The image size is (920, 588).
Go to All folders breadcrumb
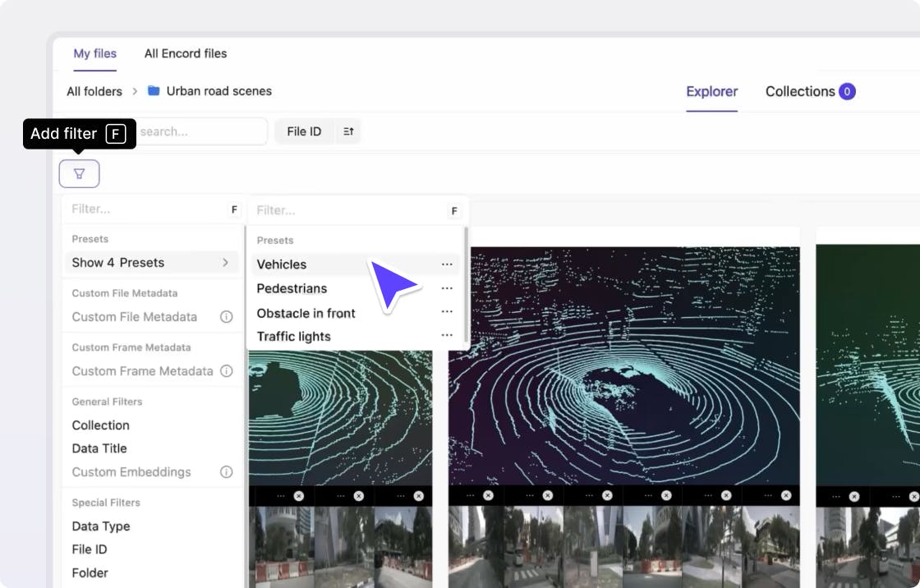(x=94, y=91)
